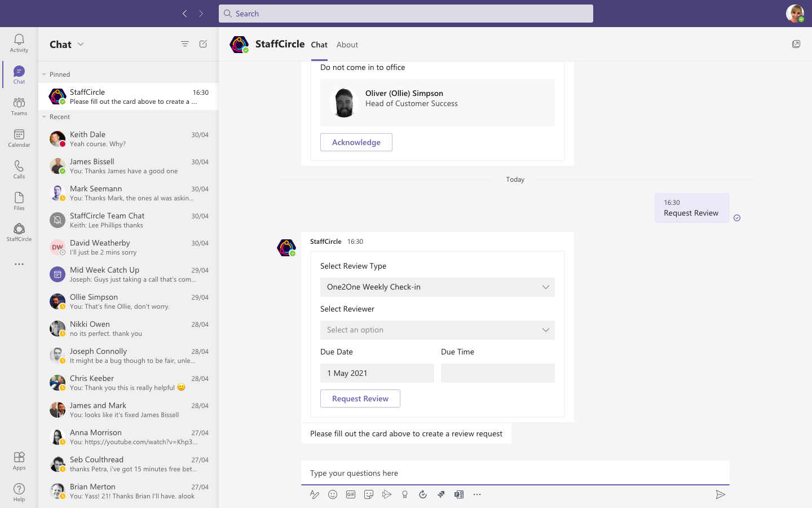Show more messaging extensions in the compose bar

[477, 494]
